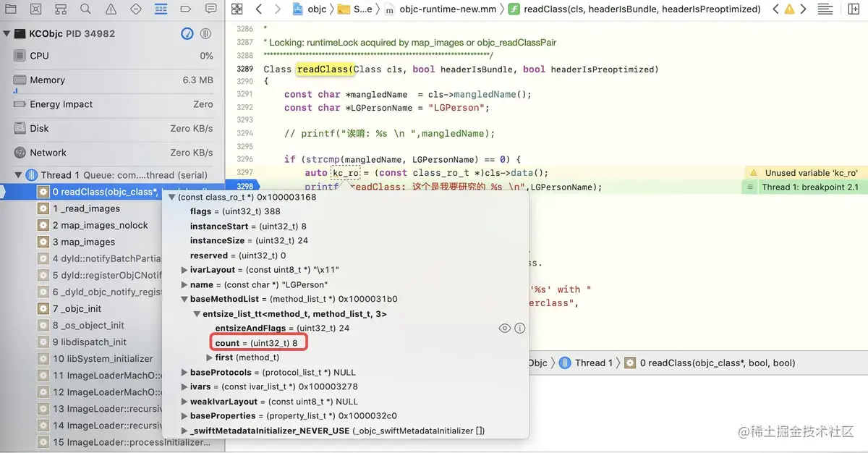Viewport: 868px width, 453px height.
Task: Collapse the (const class_ro_t *) root triangle
Action: click(171, 197)
